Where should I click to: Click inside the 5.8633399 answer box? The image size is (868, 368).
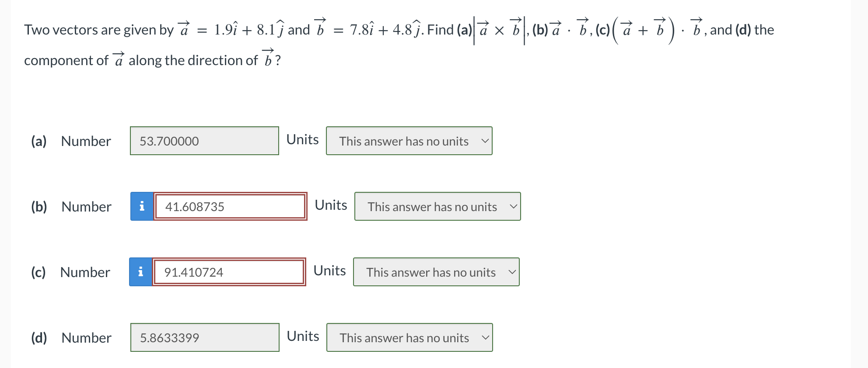tap(204, 337)
